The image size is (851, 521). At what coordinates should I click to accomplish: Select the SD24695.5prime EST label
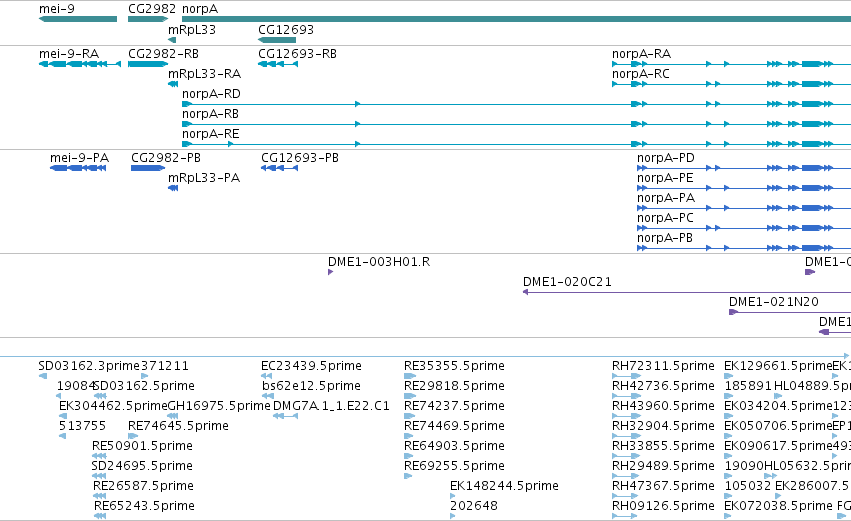click(142, 467)
